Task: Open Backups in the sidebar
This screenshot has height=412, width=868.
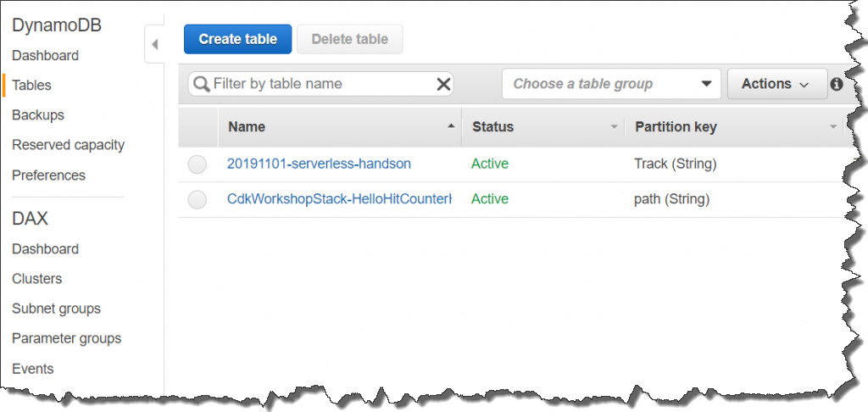Action: [38, 115]
